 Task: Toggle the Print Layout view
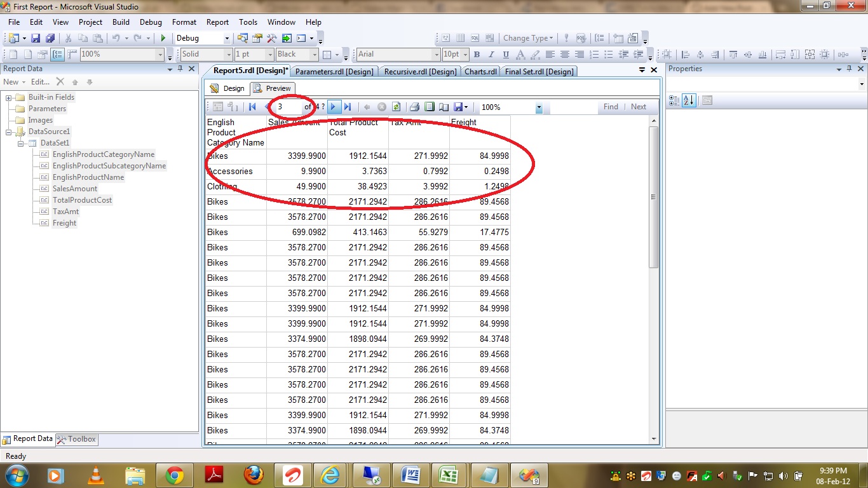click(x=429, y=107)
